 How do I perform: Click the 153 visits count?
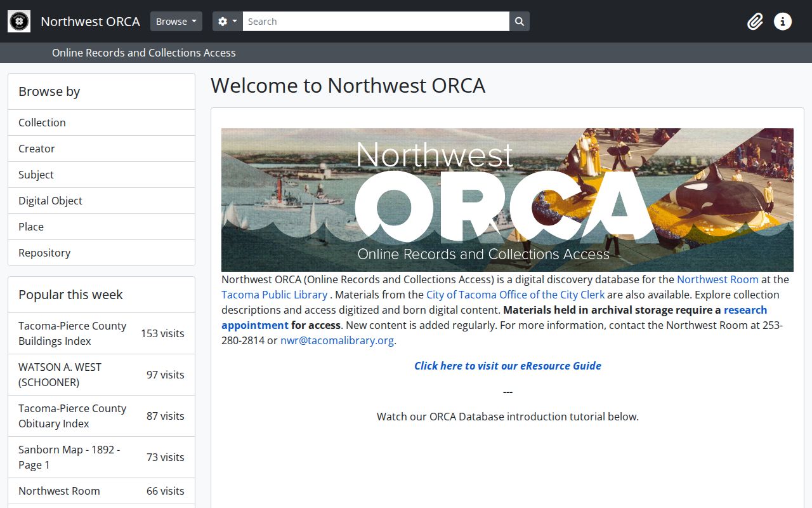click(162, 333)
